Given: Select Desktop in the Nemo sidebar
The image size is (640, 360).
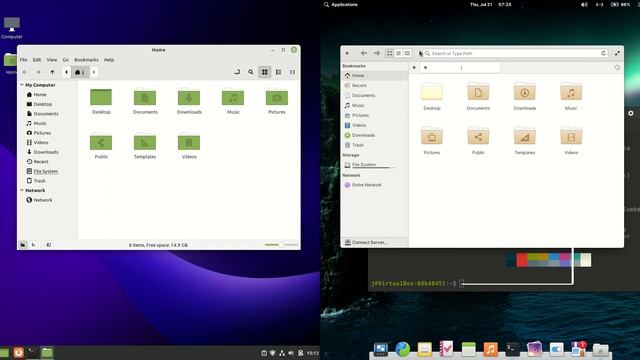Looking at the screenshot, I should [40, 104].
